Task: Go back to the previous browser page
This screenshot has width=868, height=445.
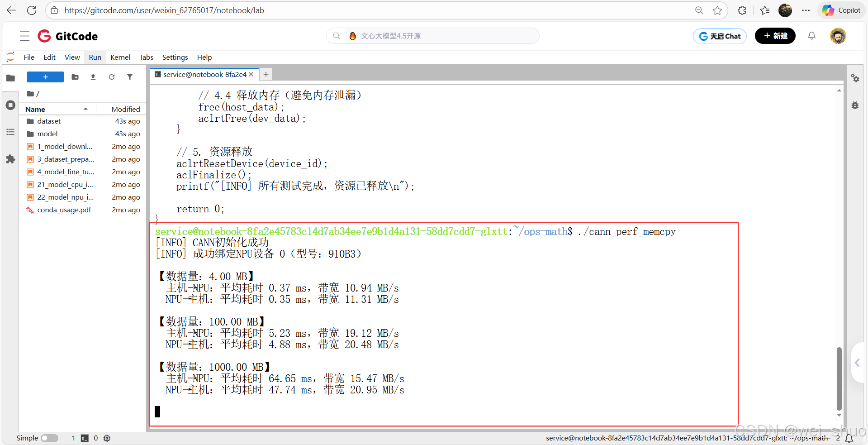Action: tap(11, 10)
